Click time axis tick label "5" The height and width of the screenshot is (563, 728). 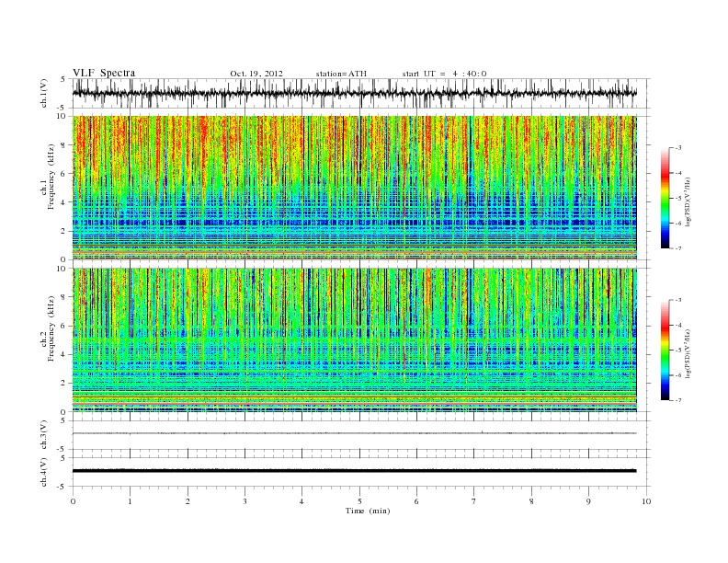pos(359,501)
